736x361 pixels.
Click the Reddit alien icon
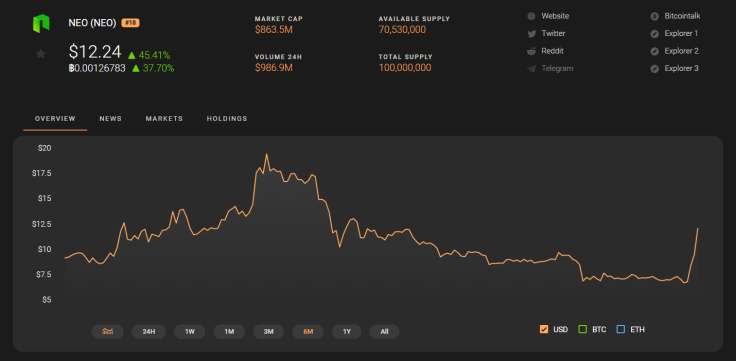531,51
